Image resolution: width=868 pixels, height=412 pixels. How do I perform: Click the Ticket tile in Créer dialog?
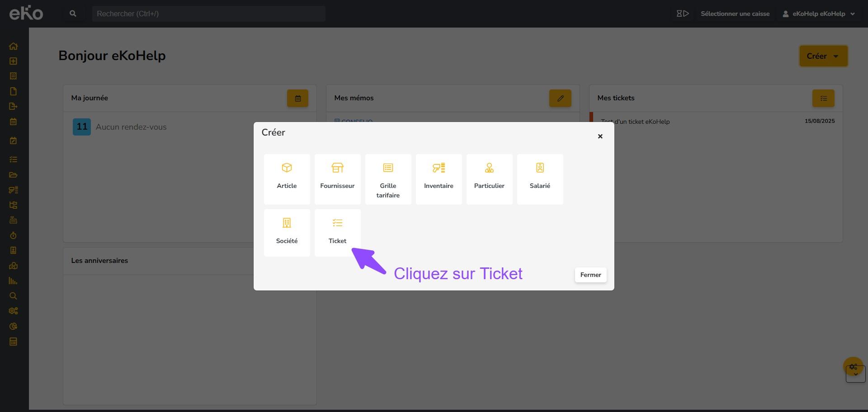pos(337,232)
